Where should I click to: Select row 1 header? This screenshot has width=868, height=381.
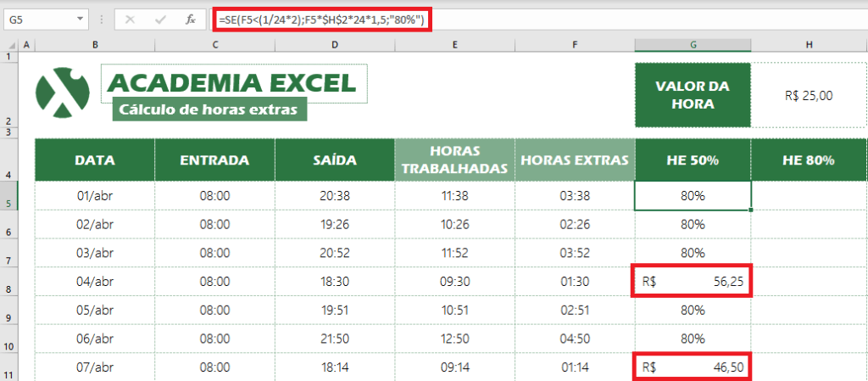(x=9, y=57)
